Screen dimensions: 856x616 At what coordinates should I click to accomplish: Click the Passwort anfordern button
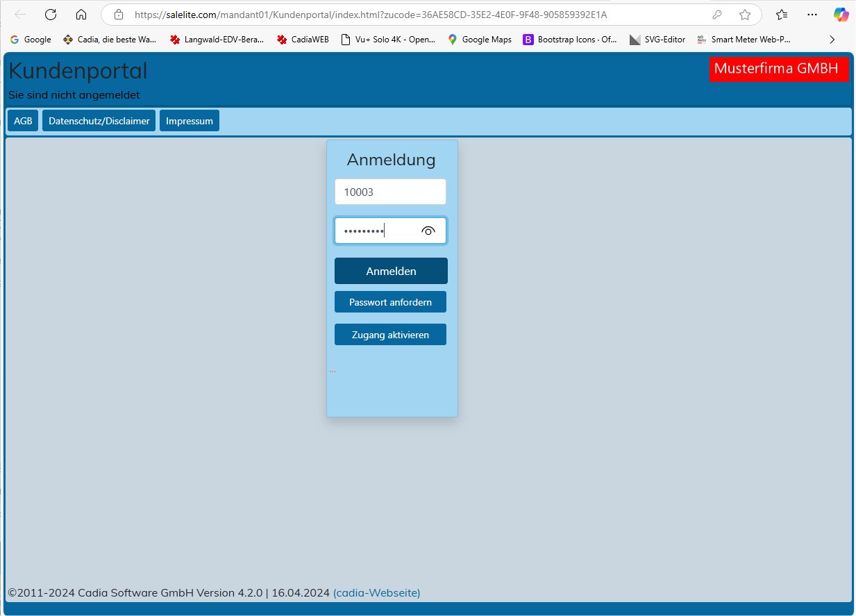tap(390, 302)
